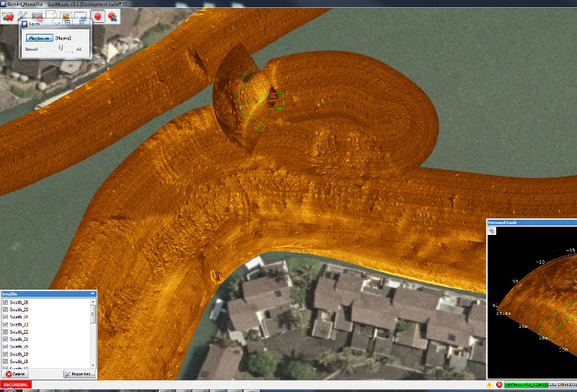The image size is (577, 392).
Task: Toggle Swath_21 checkbox
Action: point(5,339)
